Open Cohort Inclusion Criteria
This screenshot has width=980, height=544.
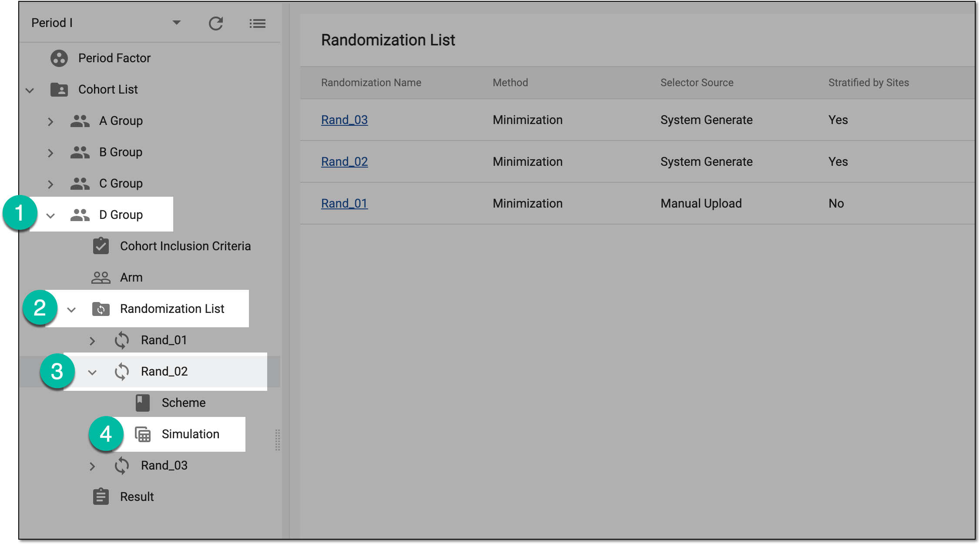tap(185, 246)
